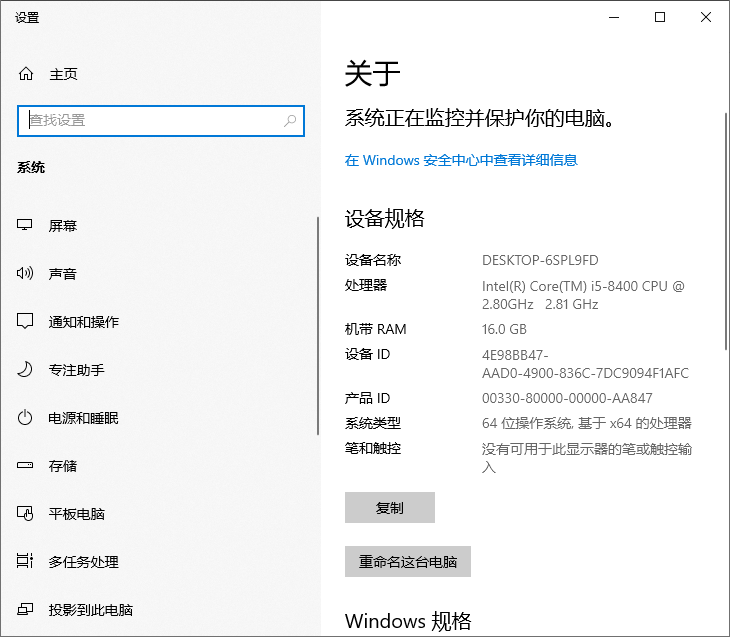Open 在 Windows 安全中心中查看详细信息 link

point(461,160)
